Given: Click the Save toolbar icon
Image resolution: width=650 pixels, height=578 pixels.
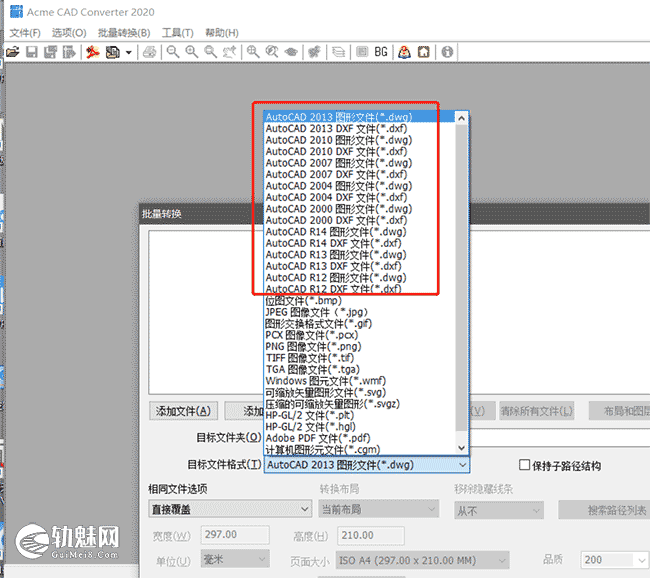Looking at the screenshot, I should pyautogui.click(x=32, y=52).
